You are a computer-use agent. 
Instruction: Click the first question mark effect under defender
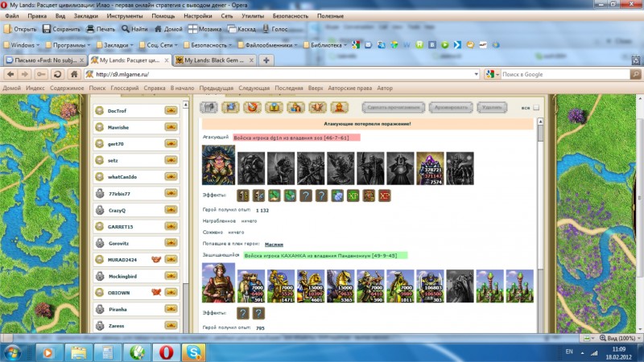pyautogui.click(x=242, y=314)
